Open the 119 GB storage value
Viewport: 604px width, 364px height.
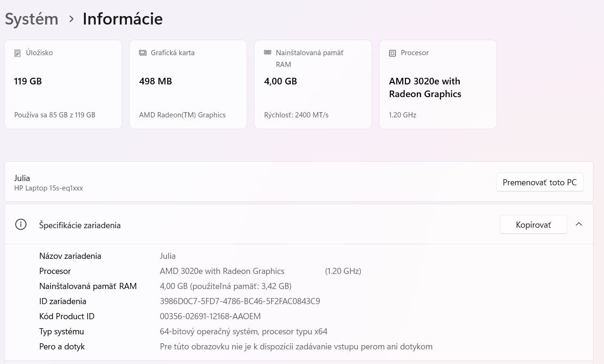[x=28, y=81]
